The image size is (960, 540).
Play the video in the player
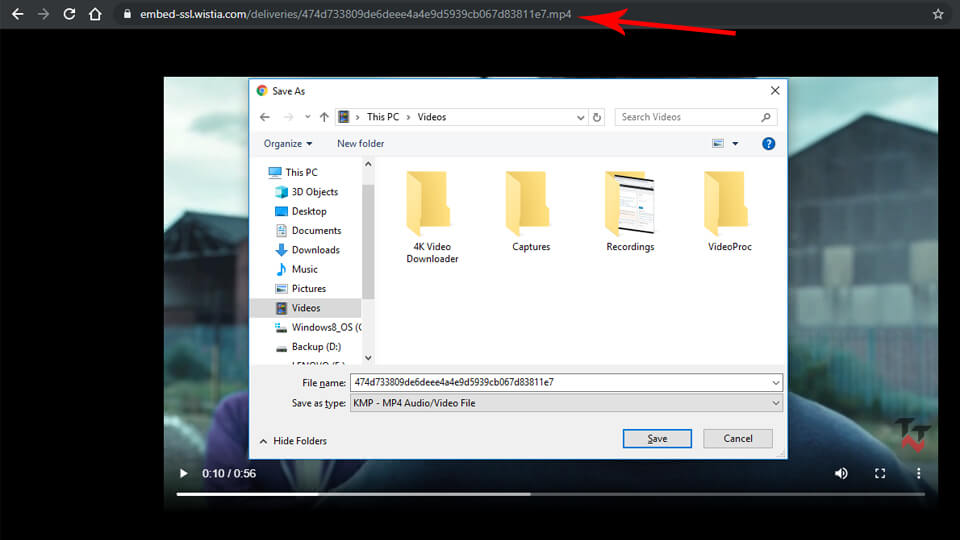(x=183, y=473)
